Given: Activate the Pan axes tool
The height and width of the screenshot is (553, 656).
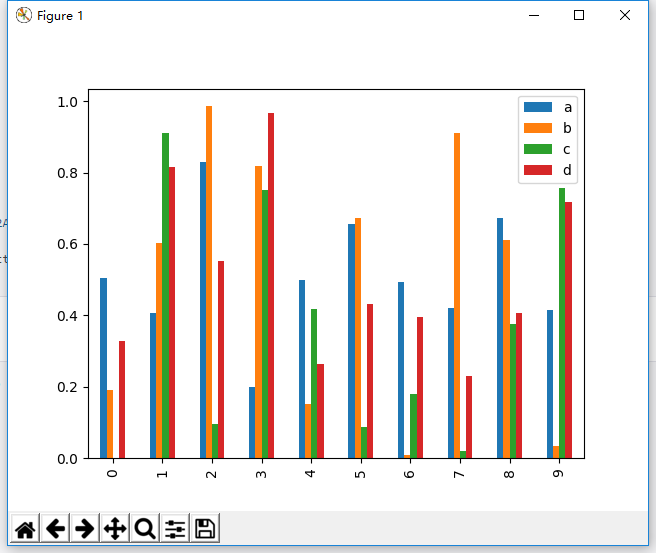Looking at the screenshot, I should tap(115, 528).
